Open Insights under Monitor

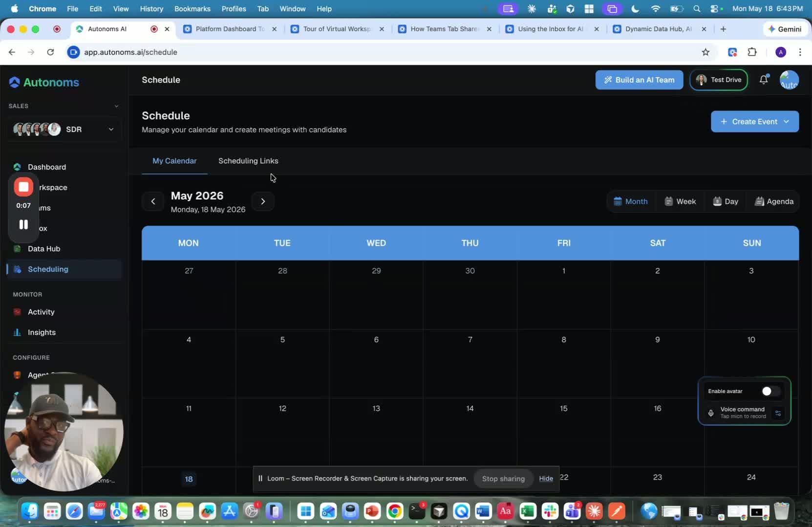click(42, 332)
